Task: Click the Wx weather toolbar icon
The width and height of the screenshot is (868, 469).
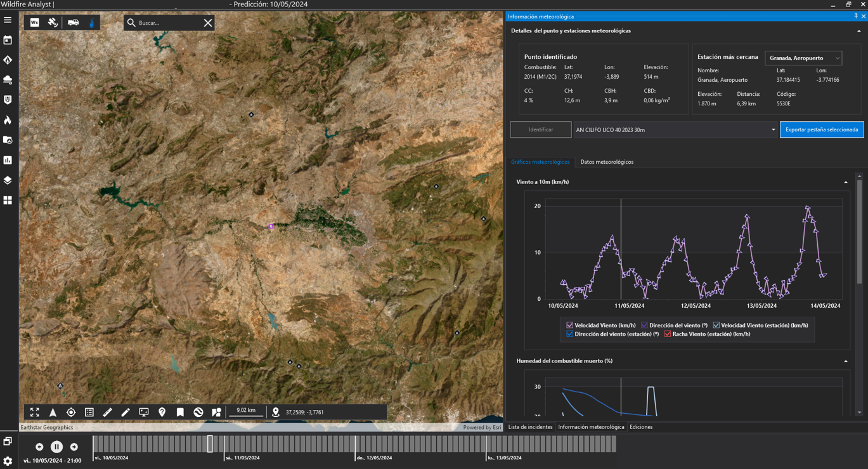Action: coord(35,23)
